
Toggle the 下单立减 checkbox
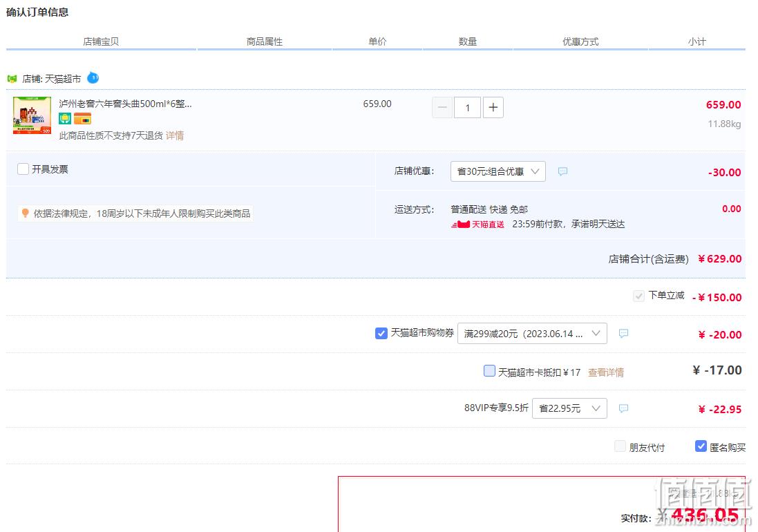638,296
